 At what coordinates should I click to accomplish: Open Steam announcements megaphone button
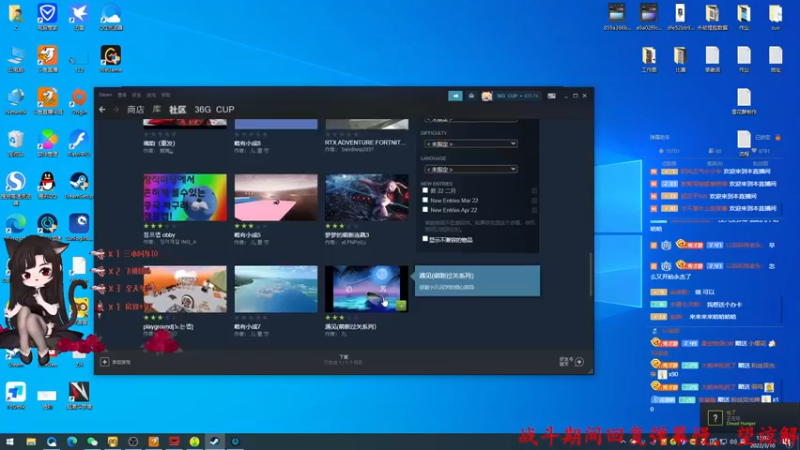[455, 96]
